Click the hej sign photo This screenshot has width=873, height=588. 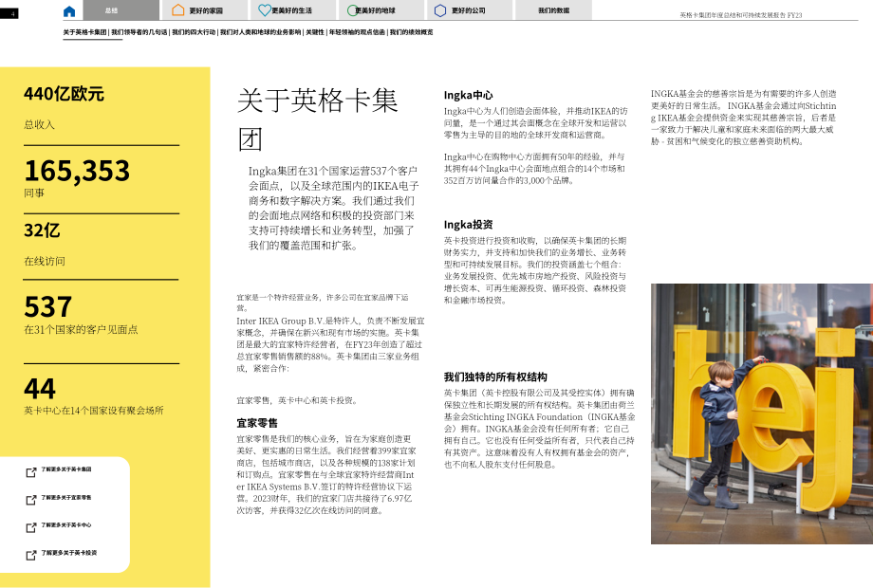(762, 413)
